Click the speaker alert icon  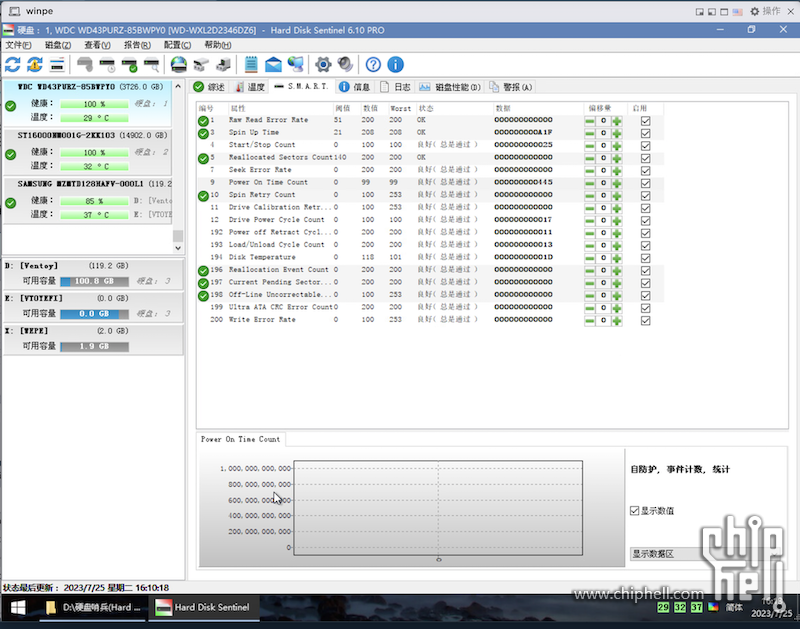coord(345,65)
